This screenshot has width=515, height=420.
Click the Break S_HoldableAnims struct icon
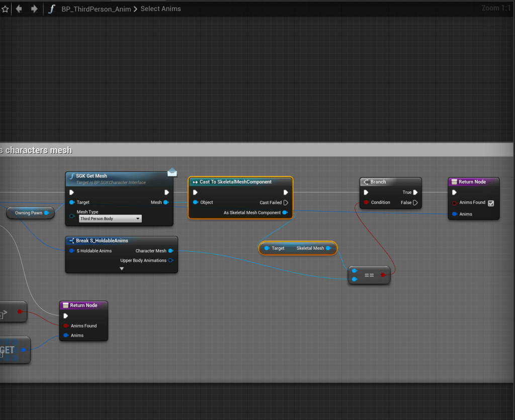point(71,241)
